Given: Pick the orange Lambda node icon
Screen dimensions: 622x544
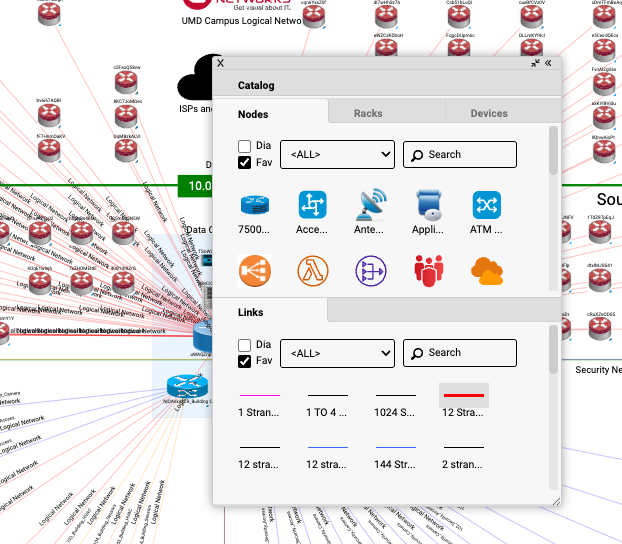Looking at the screenshot, I should coord(313,270).
